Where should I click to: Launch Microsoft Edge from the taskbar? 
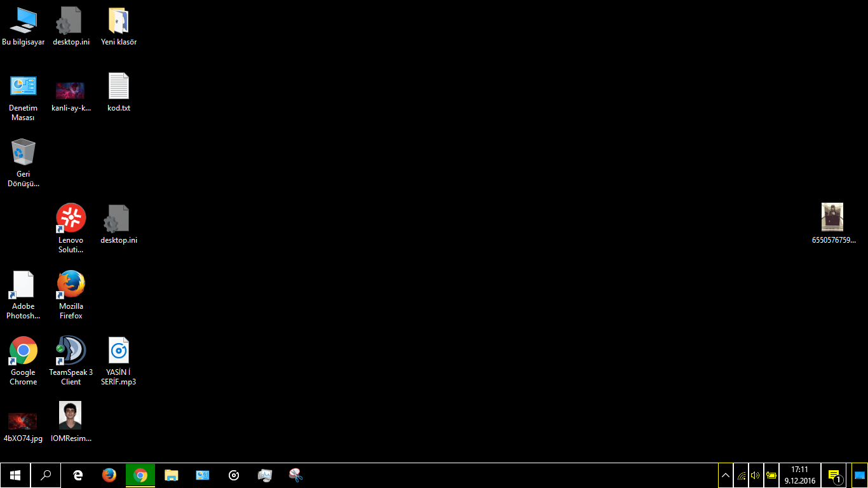click(x=78, y=475)
